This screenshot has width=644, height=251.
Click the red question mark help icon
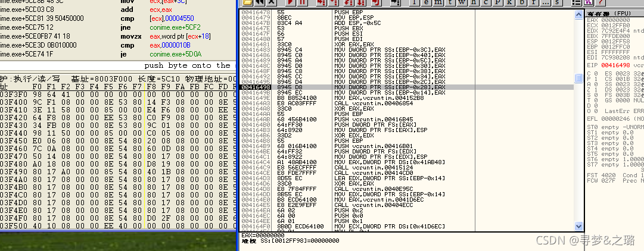click(600, 2)
